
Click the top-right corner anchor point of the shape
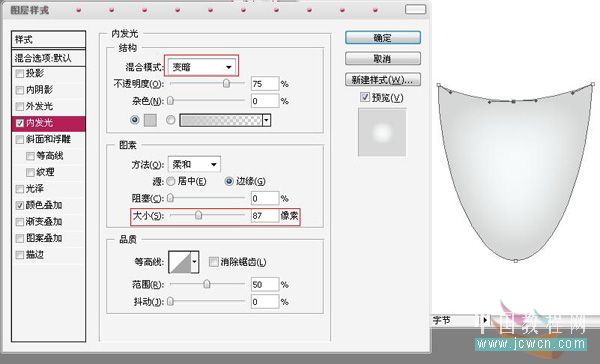[593, 84]
